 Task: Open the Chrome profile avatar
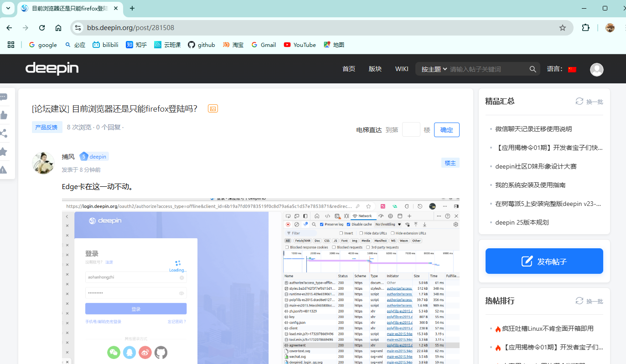tap(610, 28)
